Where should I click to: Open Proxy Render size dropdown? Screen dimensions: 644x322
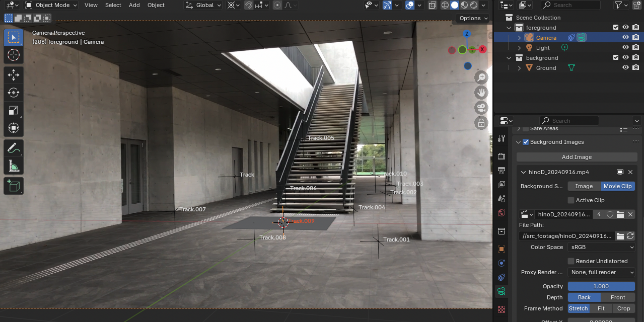pos(601,272)
